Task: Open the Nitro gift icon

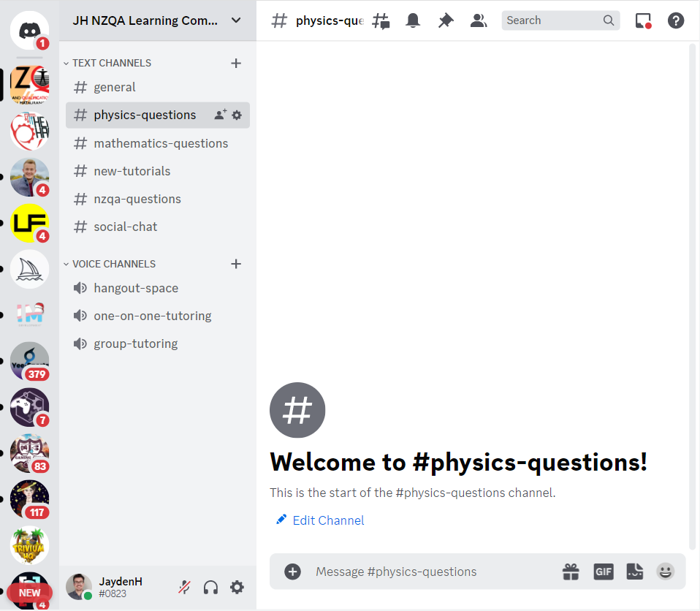Action: [x=571, y=572]
